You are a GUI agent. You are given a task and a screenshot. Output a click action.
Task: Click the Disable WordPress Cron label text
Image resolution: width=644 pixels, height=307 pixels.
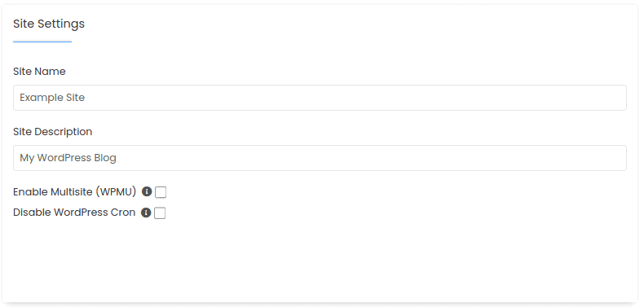[74, 213]
